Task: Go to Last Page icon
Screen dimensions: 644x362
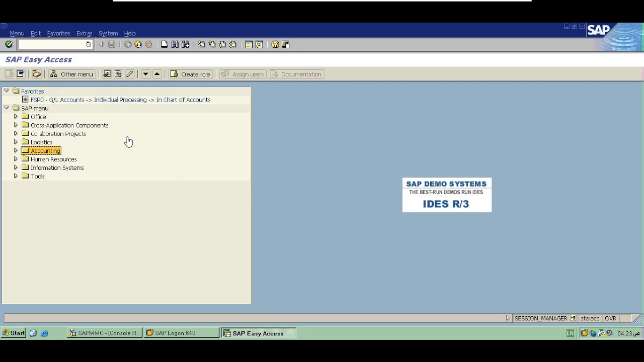Action: [x=233, y=45]
